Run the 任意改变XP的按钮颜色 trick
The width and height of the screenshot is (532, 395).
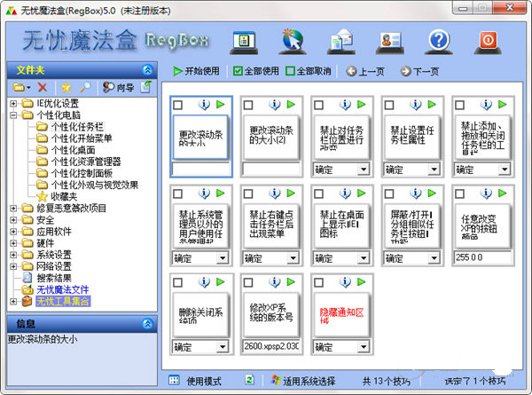click(503, 194)
